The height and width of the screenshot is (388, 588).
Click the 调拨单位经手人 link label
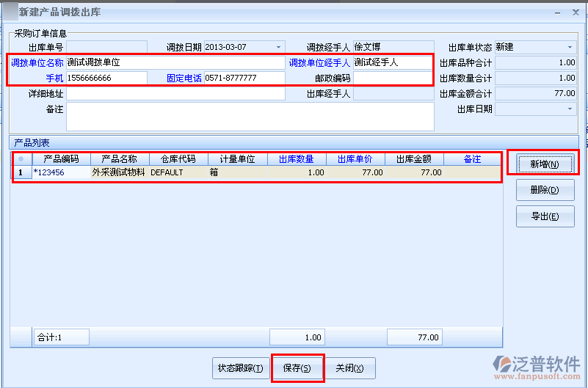(x=319, y=63)
